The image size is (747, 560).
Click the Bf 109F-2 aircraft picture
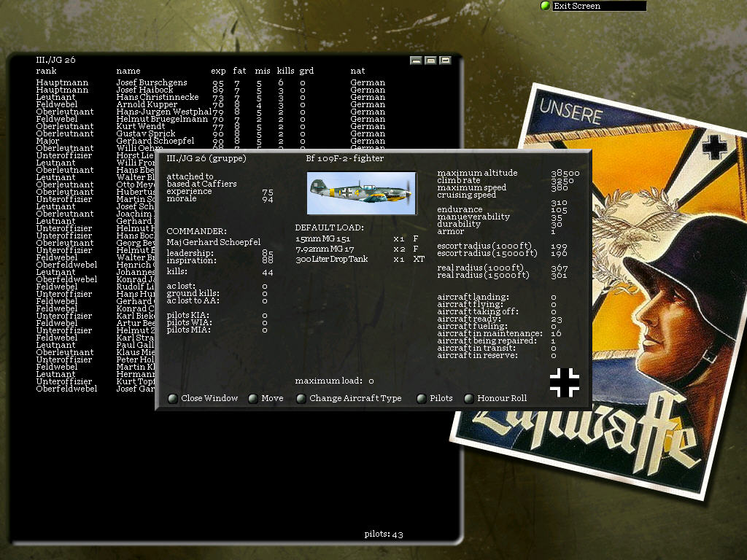[x=362, y=193]
